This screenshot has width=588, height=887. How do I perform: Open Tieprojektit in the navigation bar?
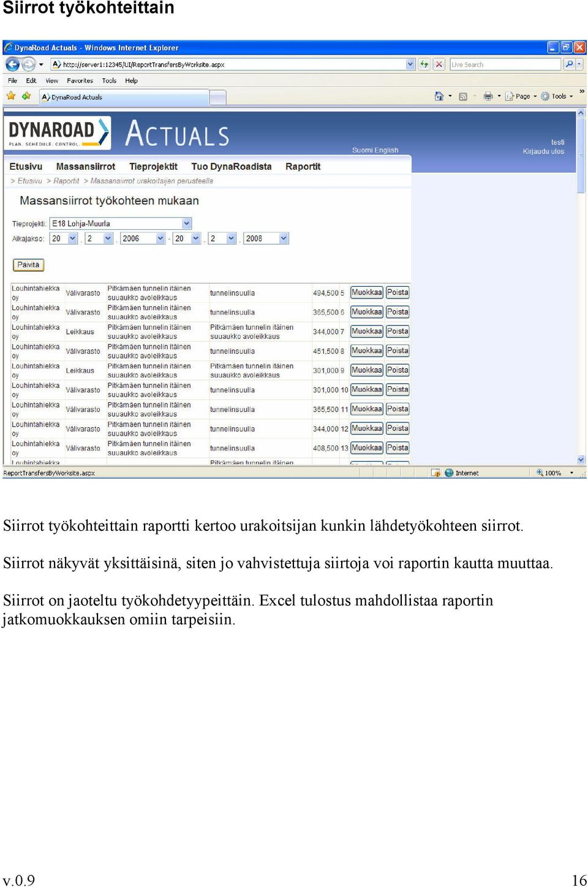click(x=153, y=166)
